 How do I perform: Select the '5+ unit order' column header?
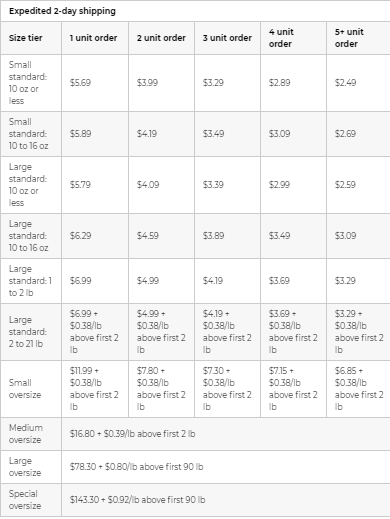click(349, 38)
